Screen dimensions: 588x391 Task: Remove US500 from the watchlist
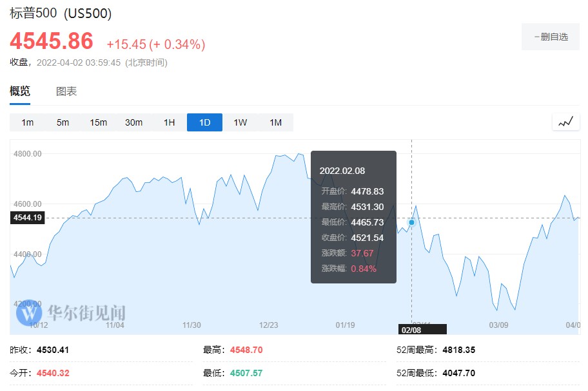[x=551, y=37]
